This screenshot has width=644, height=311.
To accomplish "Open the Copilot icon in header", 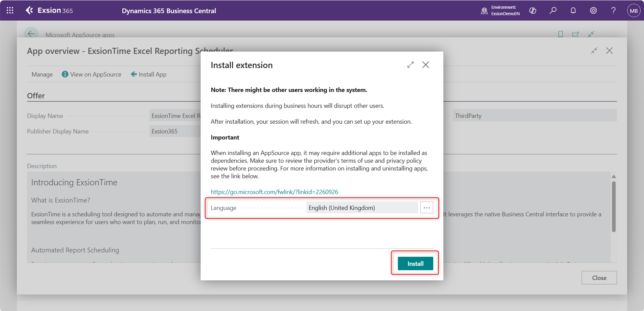I will coord(533,10).
